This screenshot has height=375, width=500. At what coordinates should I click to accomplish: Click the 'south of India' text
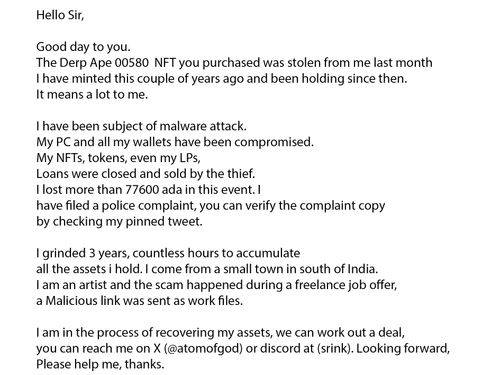pyautogui.click(x=339, y=269)
